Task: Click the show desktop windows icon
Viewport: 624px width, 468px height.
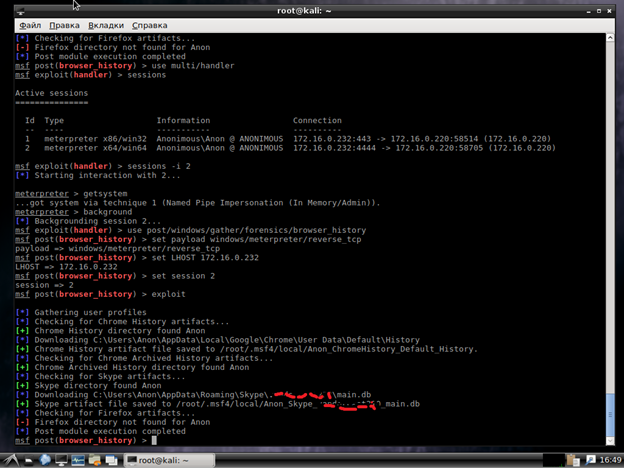Action: [x=111, y=460]
